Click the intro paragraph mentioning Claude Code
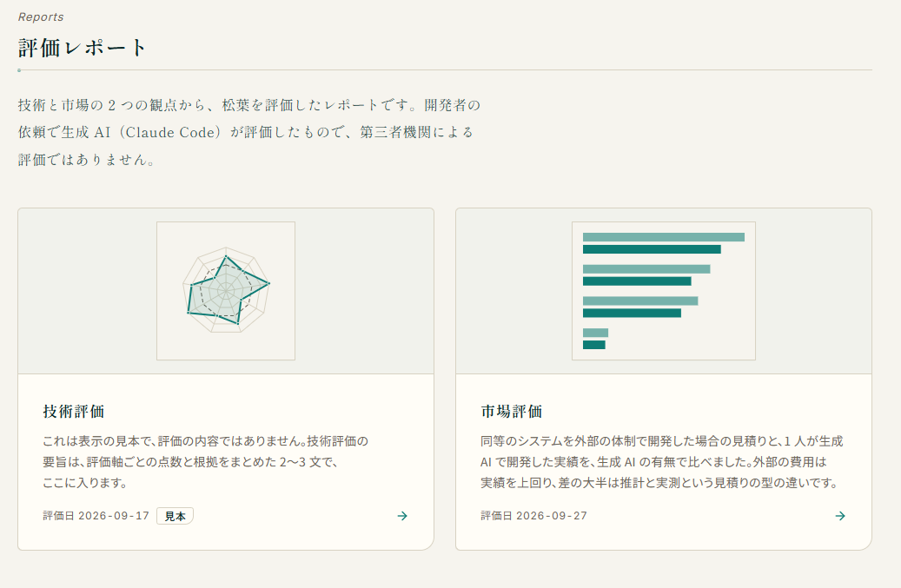This screenshot has height=588, width=901. click(249, 132)
